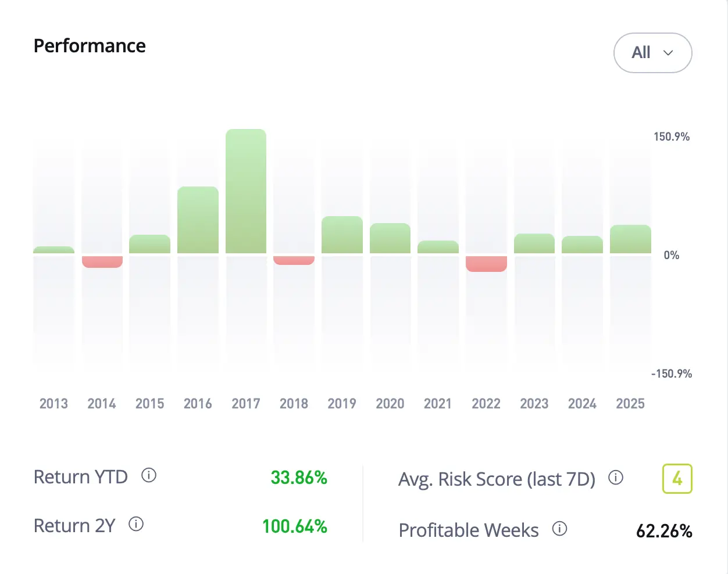
Task: Select the 2017 green bar
Action: [x=246, y=192]
